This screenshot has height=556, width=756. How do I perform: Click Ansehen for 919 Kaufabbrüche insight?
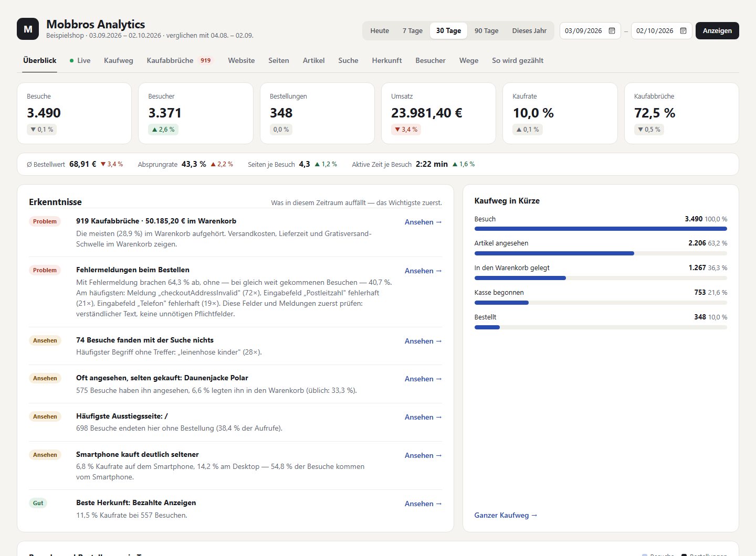pos(423,222)
